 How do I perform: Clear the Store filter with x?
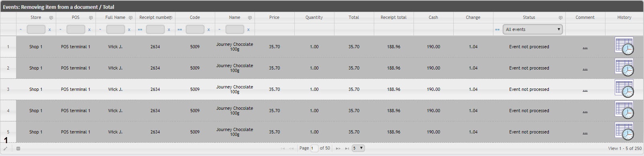[50, 29]
